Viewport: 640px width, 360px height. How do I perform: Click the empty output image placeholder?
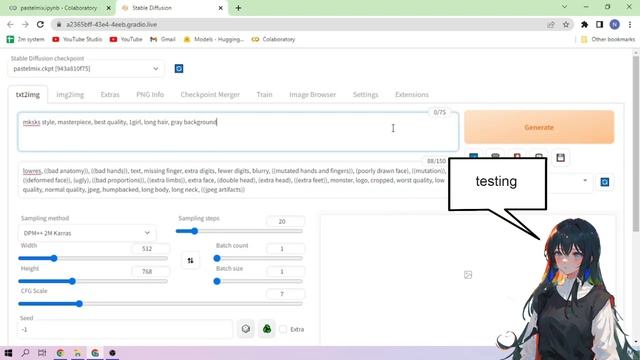click(468, 275)
